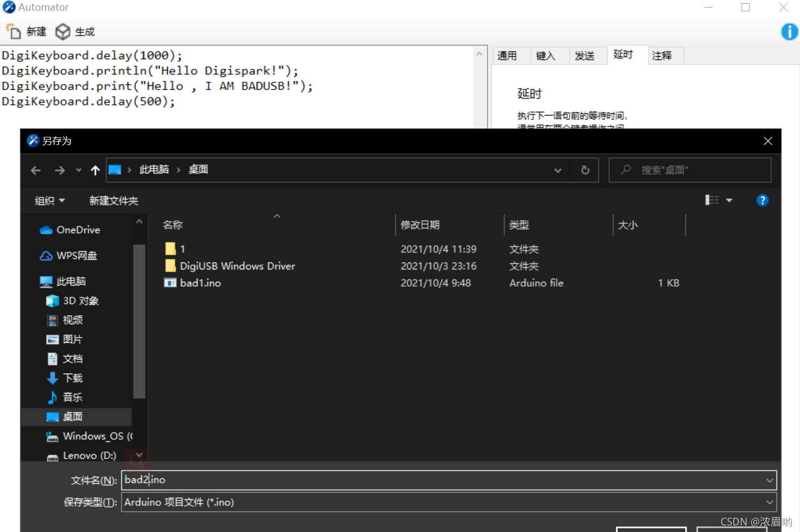Select the bad1.ino file
The image size is (800, 532).
point(193,283)
